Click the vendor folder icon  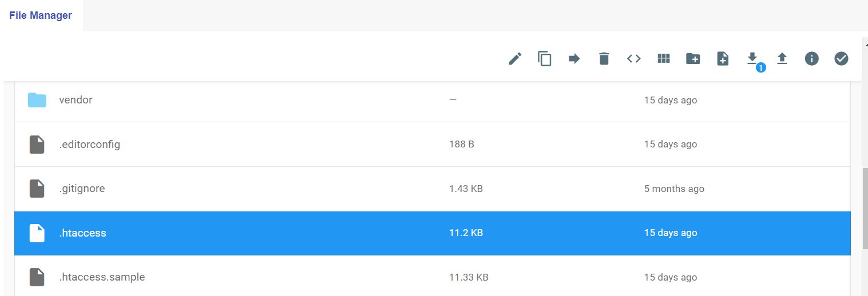coord(37,100)
